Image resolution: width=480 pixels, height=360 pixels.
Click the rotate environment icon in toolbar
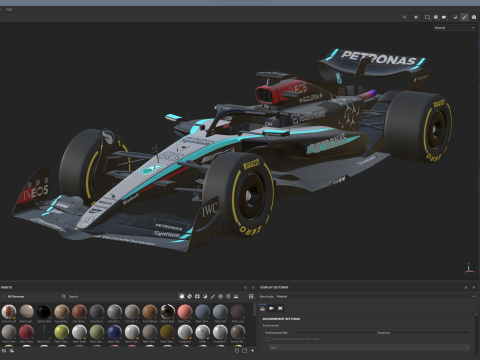455,17
